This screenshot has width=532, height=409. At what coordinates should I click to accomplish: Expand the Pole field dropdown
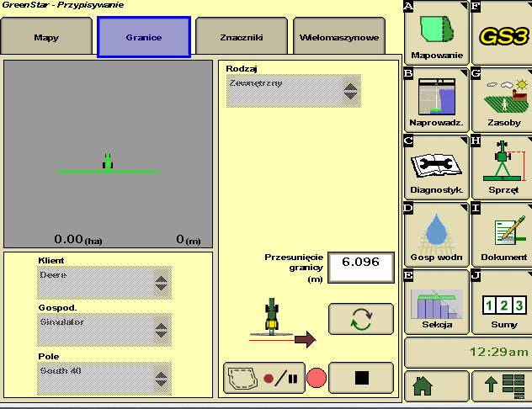tap(104, 379)
